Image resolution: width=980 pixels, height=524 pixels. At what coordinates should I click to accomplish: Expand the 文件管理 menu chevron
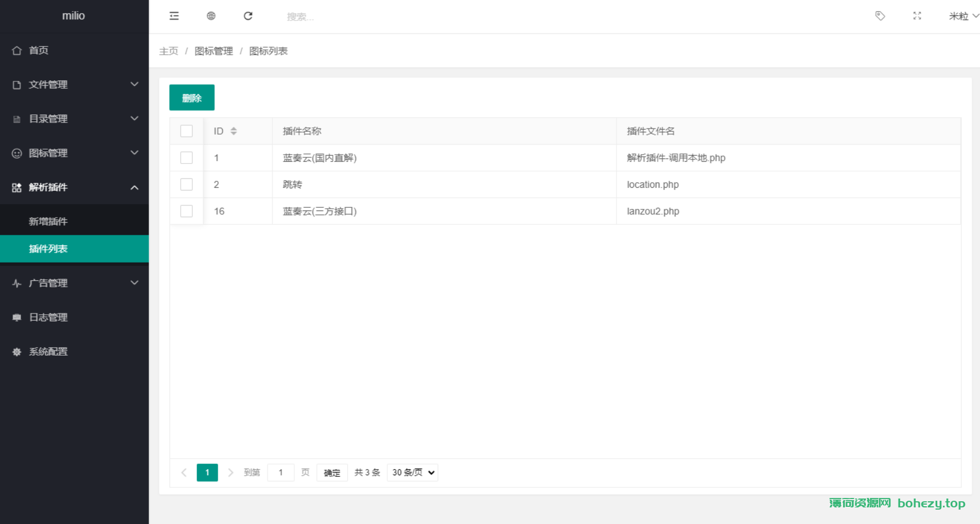[x=134, y=84]
